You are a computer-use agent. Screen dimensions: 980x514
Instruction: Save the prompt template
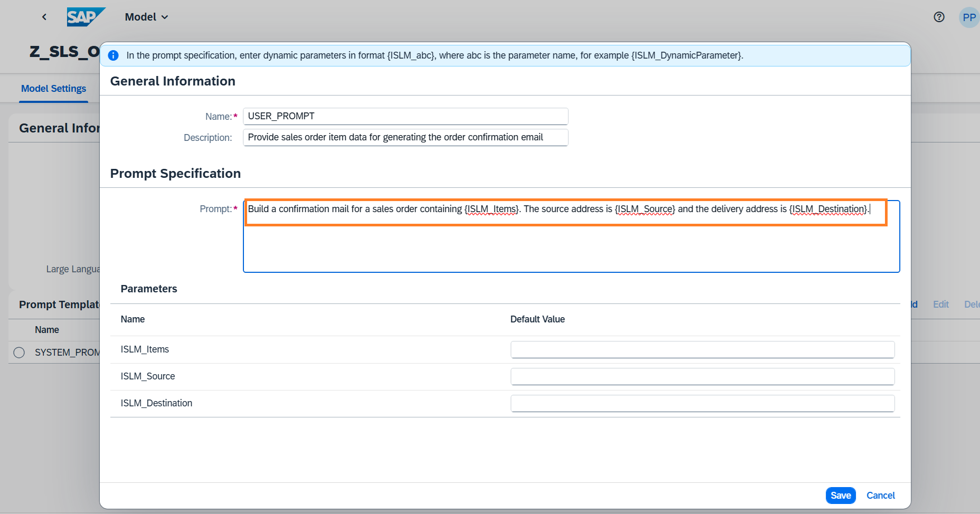pyautogui.click(x=840, y=496)
